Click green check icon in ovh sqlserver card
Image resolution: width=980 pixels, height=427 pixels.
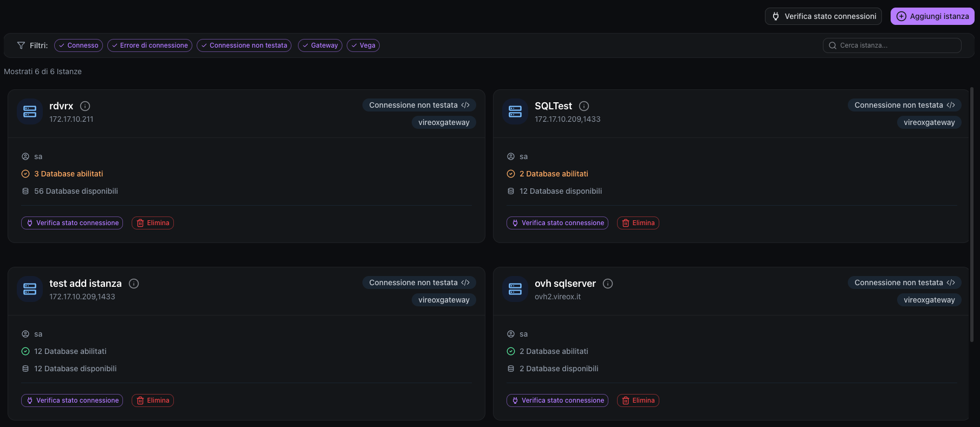click(x=511, y=351)
